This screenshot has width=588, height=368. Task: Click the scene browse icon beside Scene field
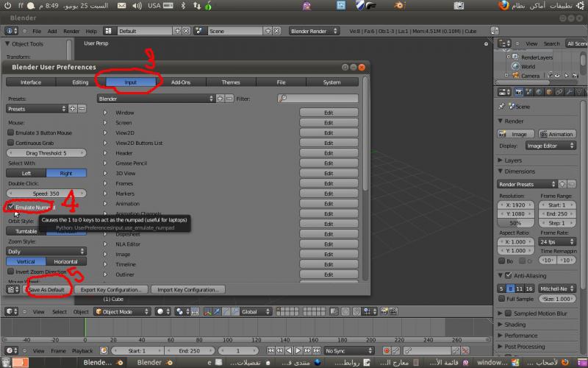pos(199,31)
